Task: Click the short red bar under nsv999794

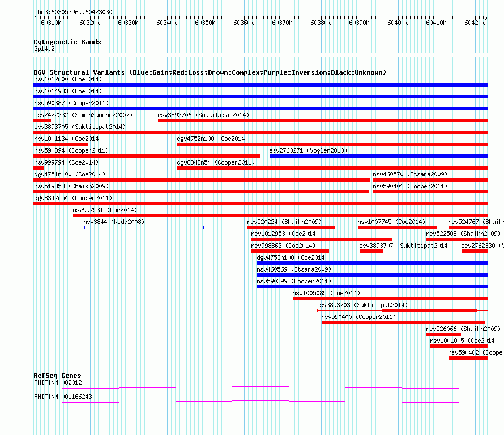Action: tap(39, 168)
